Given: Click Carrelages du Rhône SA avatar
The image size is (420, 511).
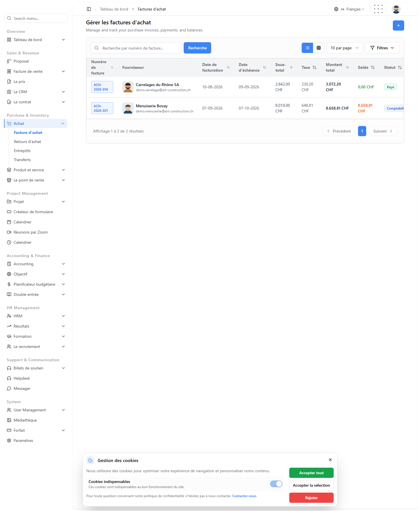Looking at the screenshot, I should point(128,87).
